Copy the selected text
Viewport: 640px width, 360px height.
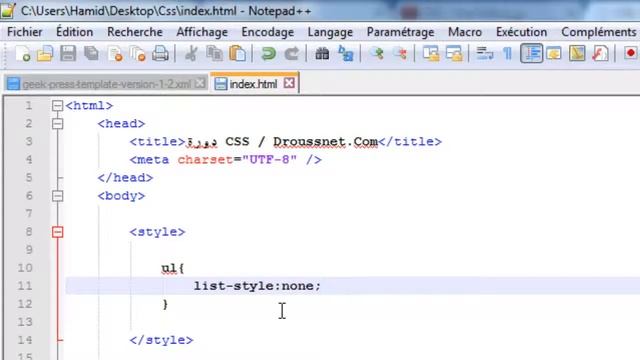tap(214, 53)
